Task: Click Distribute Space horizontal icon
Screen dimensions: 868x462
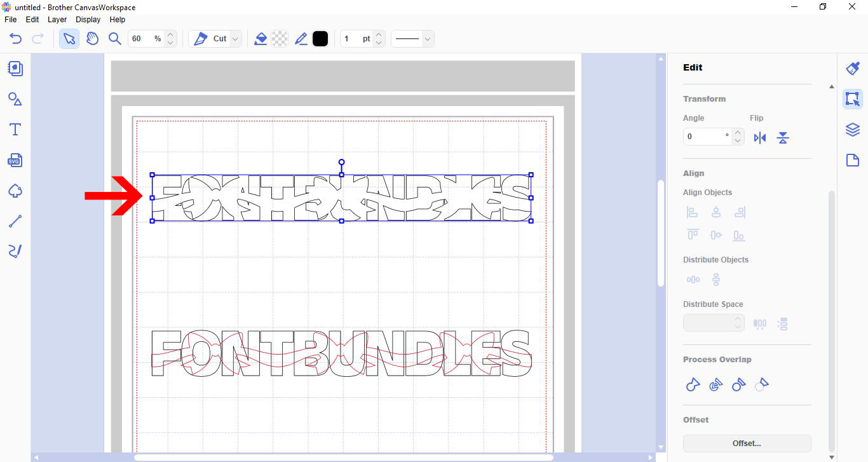Action: click(760, 323)
